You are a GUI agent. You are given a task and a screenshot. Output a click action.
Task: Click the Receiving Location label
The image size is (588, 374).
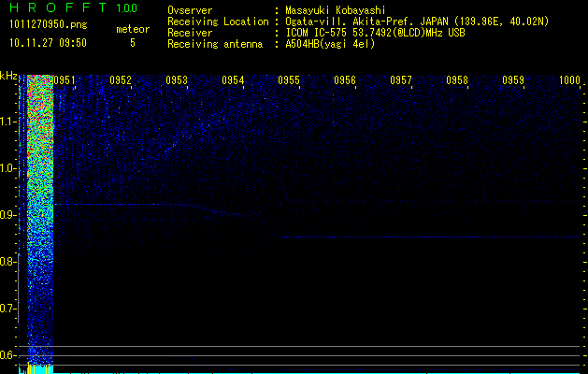click(x=218, y=22)
